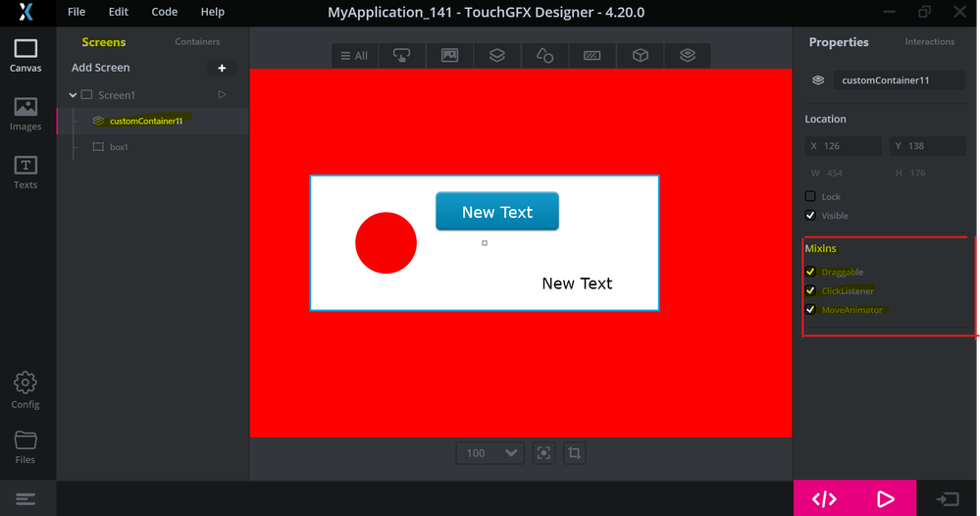Open the Images section
Viewport: 980px width, 516px height.
[x=26, y=115]
